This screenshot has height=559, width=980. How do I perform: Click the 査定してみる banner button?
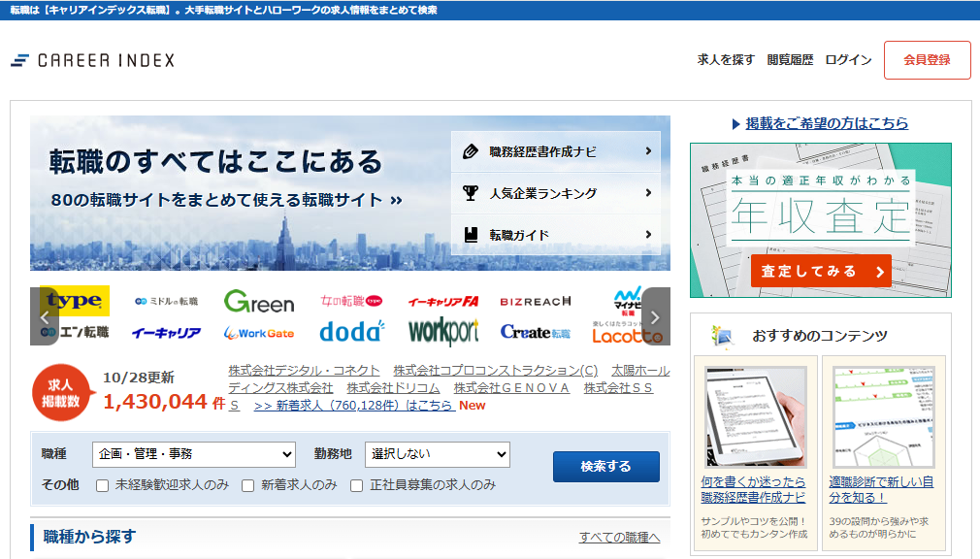tap(821, 272)
